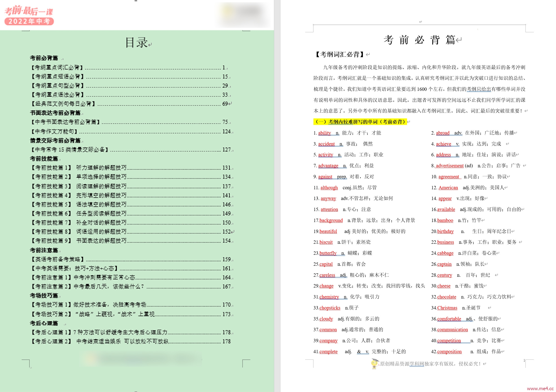Screen dimensions: 556x392
Task: Click the word chocolate in item 32
Action: 447,297
